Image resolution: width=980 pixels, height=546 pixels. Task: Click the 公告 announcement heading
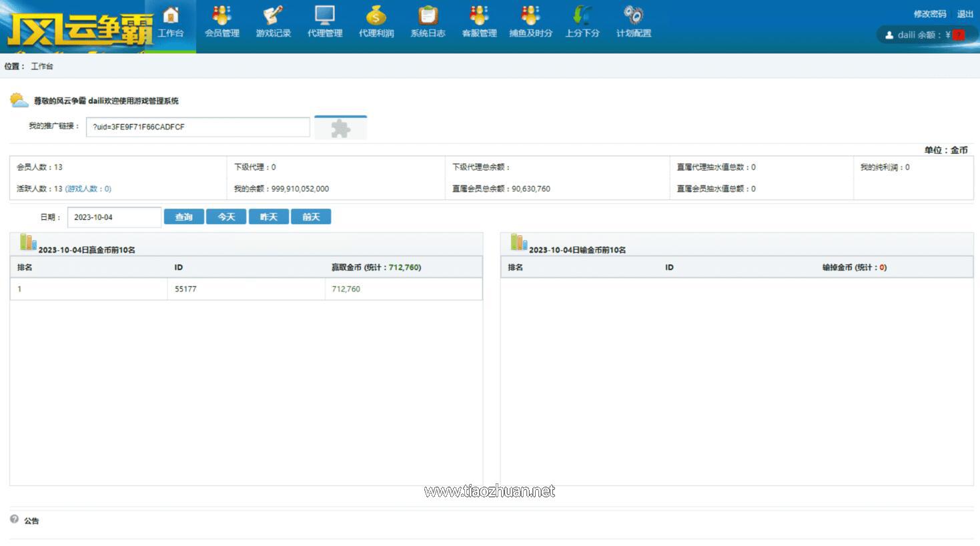31,521
